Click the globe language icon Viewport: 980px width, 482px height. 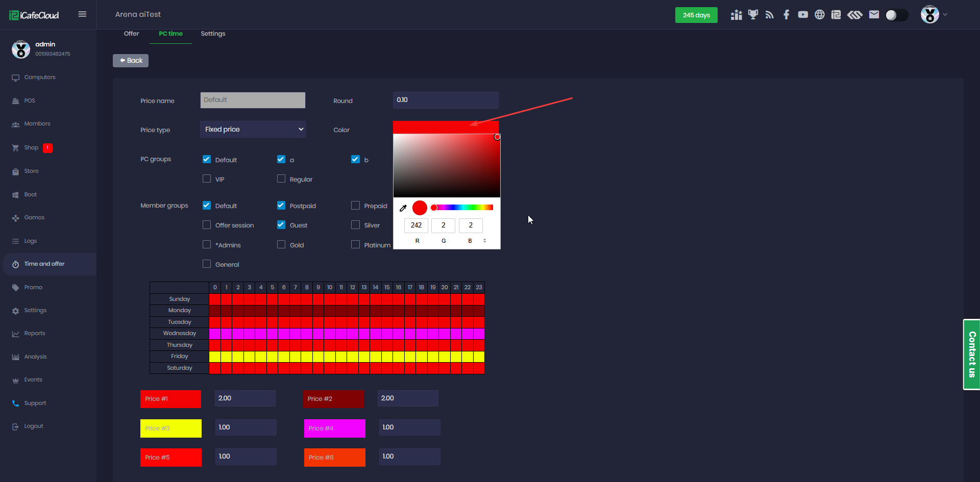819,15
